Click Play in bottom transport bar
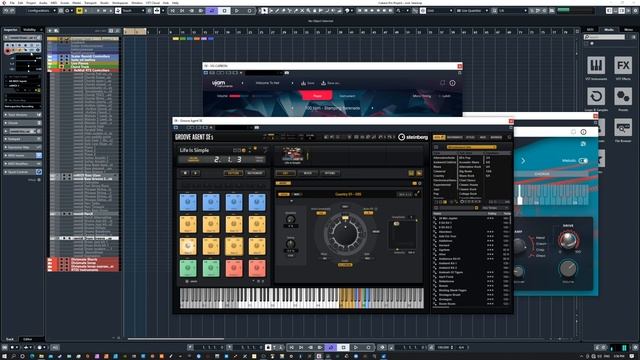This screenshot has width=640, height=360. [x=356, y=347]
